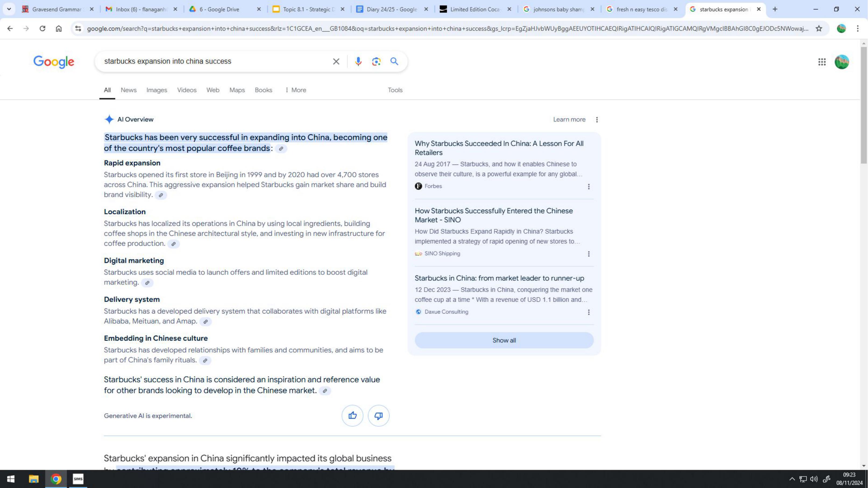Click the page vertical scrollbar thumb
The image size is (868, 488).
coord(864,105)
